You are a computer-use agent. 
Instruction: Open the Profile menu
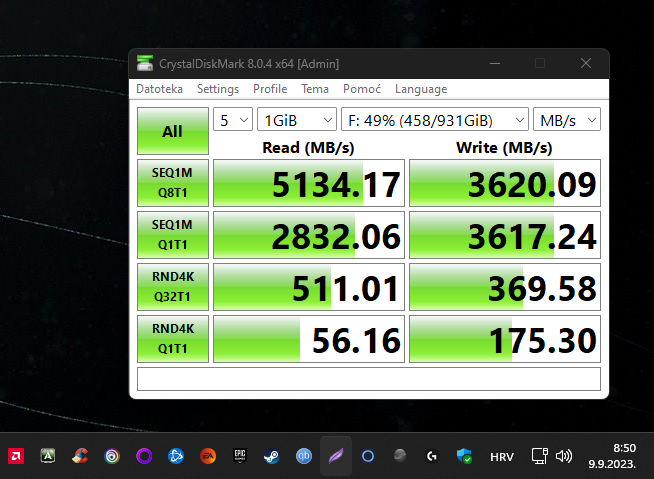[270, 89]
